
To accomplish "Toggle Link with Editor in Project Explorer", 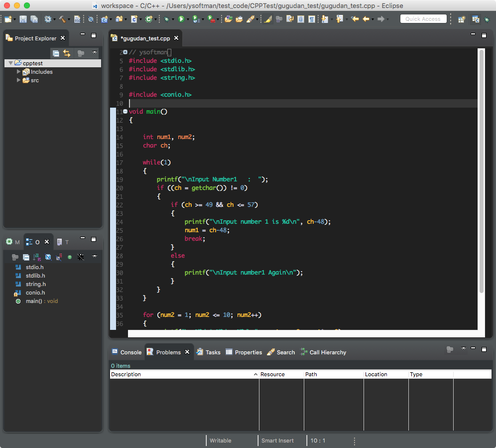I will coord(67,53).
